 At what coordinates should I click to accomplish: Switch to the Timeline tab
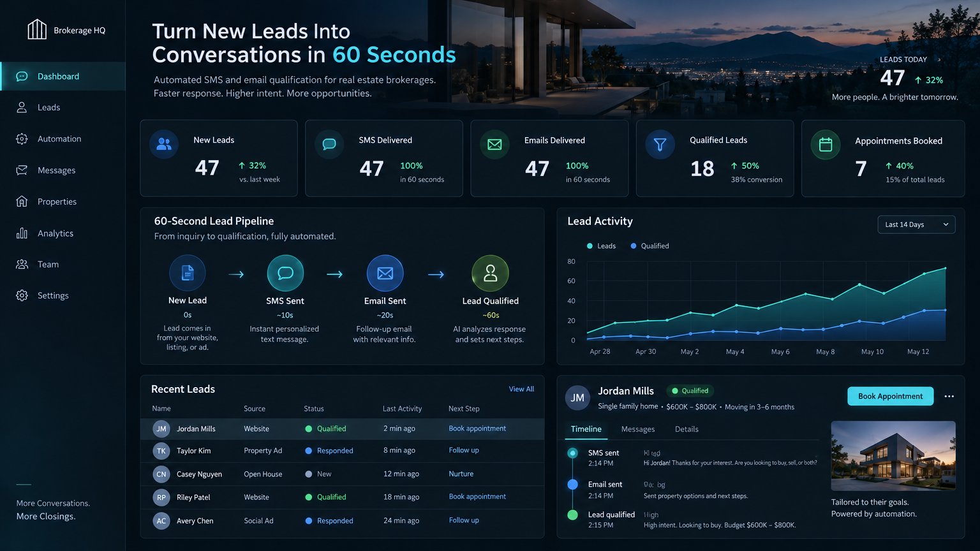(x=586, y=429)
